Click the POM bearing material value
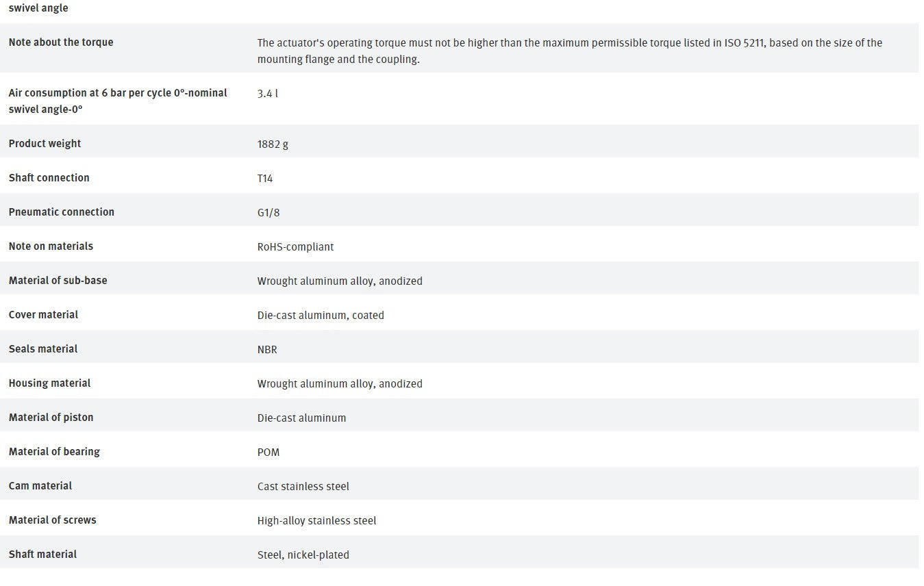The image size is (924, 586). 269,453
